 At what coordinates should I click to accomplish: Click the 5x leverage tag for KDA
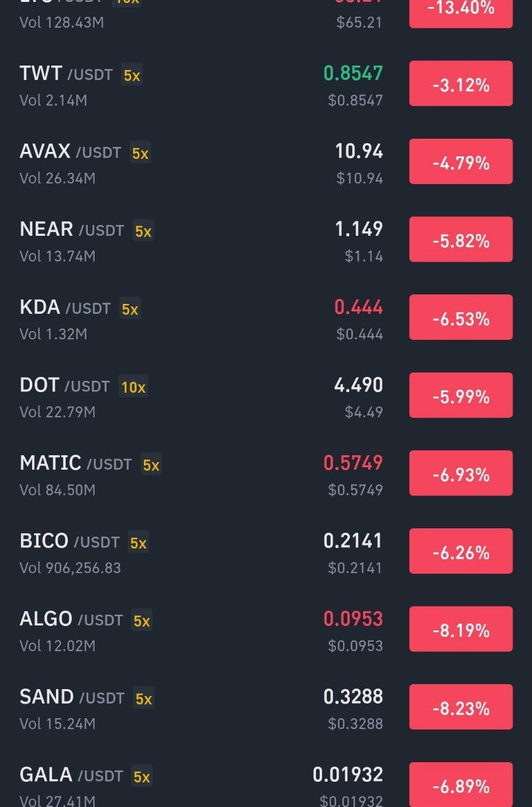[130, 309]
